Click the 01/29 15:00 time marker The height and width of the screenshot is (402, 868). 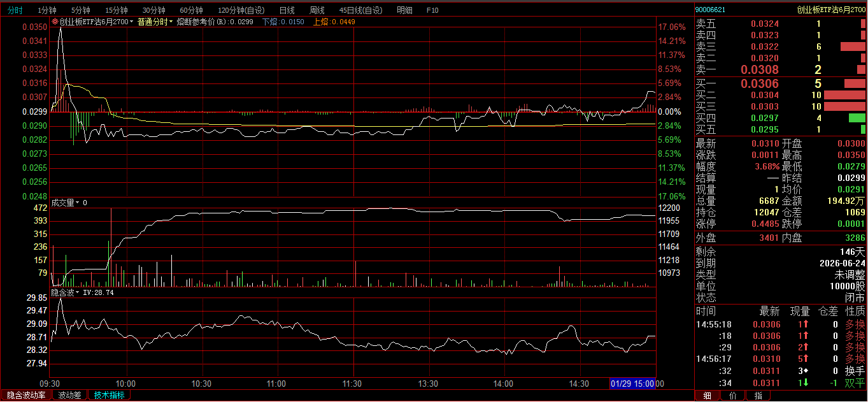pos(632,384)
